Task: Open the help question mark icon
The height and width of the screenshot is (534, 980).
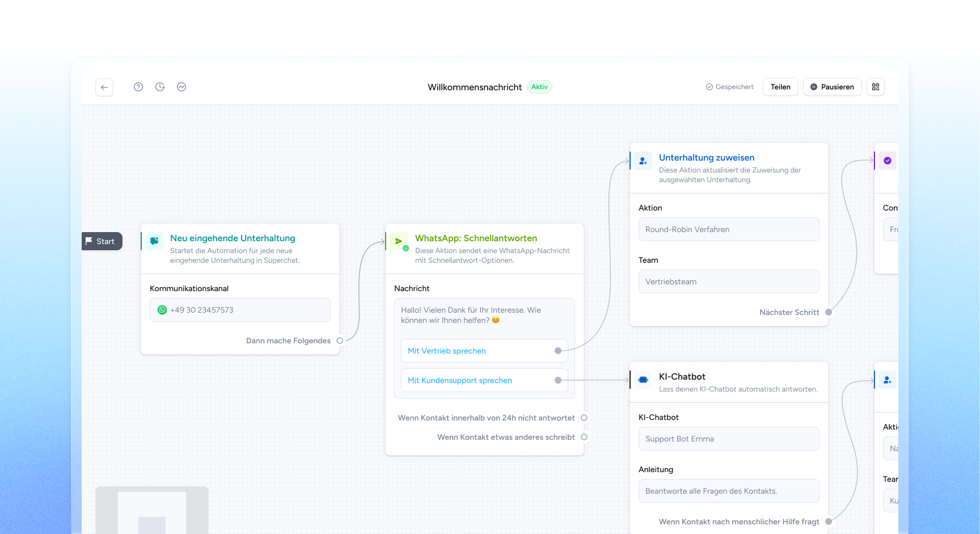Action: coord(138,87)
